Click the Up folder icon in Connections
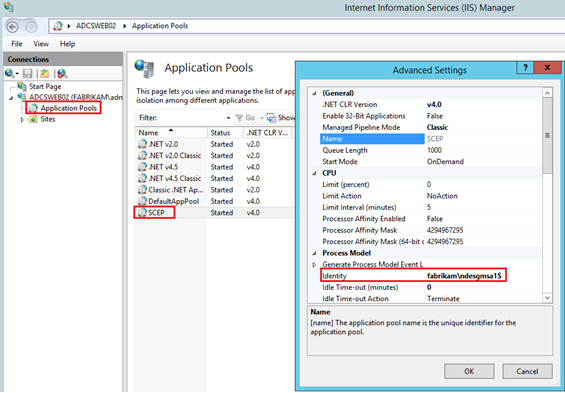Screen dimensions: 565x393 click(44, 73)
